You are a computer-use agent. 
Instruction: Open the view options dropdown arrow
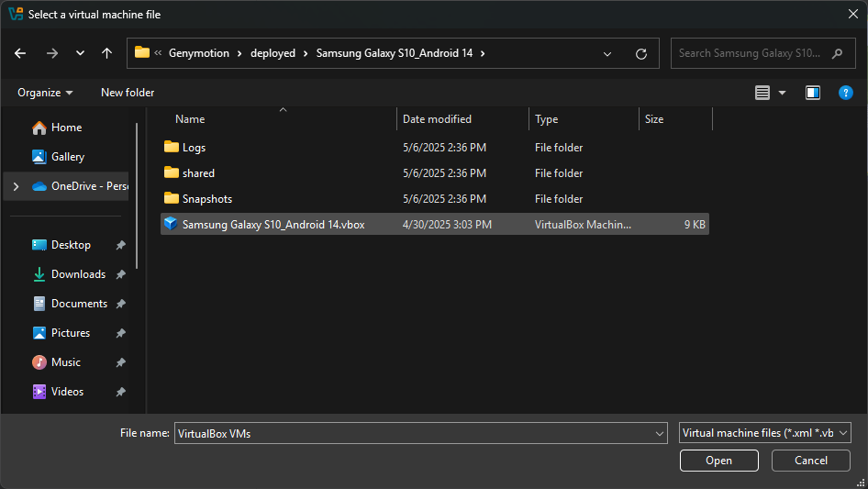click(x=782, y=93)
